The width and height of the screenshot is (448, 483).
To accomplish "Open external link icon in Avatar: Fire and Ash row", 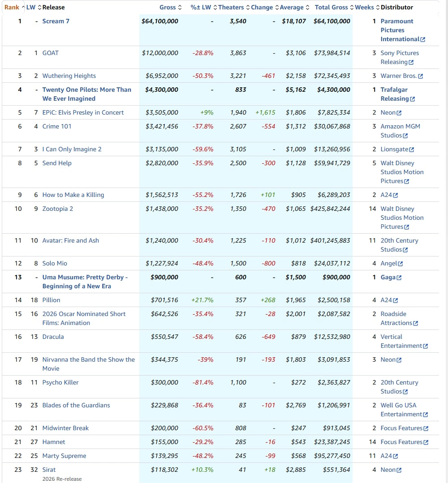I will tap(405, 250).
